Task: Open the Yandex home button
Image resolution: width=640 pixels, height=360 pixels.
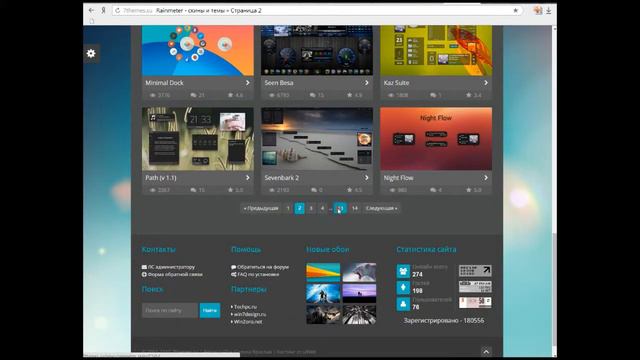Action: pyautogui.click(x=104, y=10)
